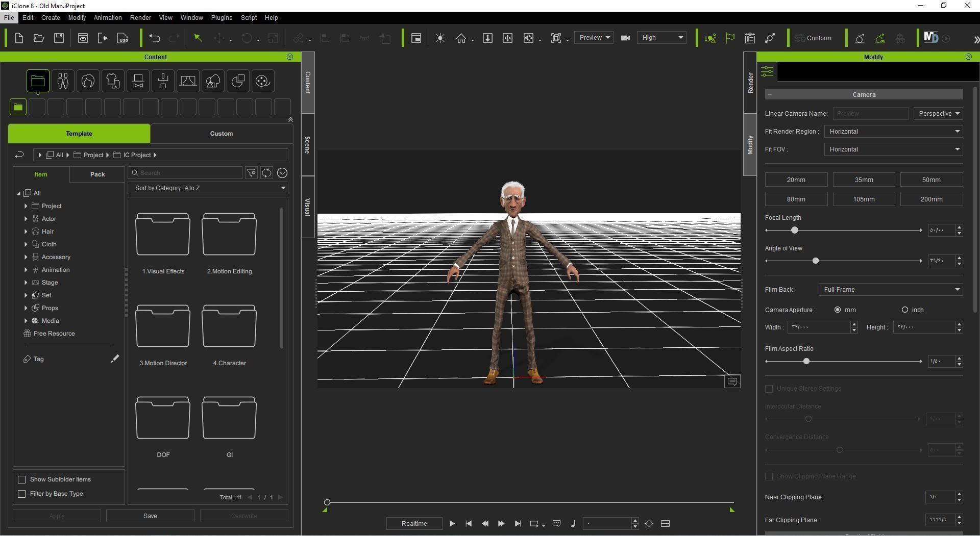Click the content Search field
This screenshot has height=536, width=980.
(185, 173)
